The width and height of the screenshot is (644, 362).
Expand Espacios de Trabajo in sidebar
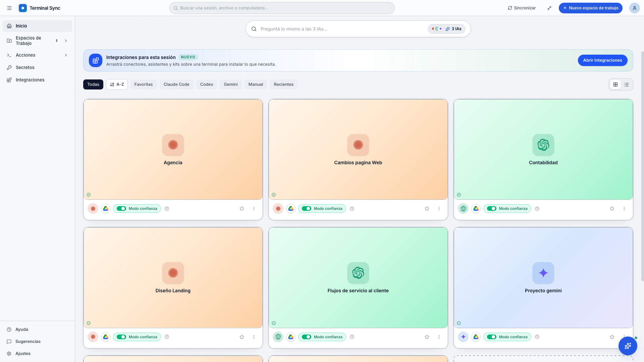[66, 41]
